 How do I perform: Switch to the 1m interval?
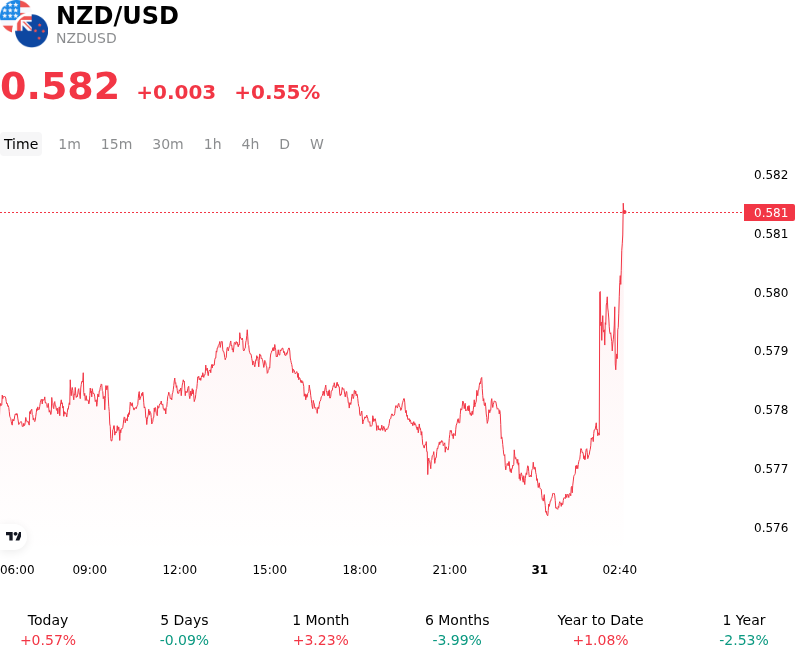69,144
